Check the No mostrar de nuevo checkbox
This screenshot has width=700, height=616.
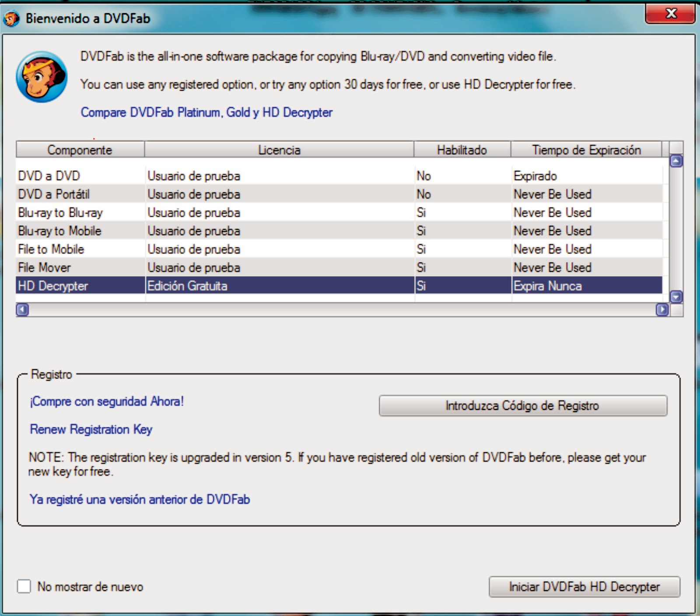coord(24,586)
